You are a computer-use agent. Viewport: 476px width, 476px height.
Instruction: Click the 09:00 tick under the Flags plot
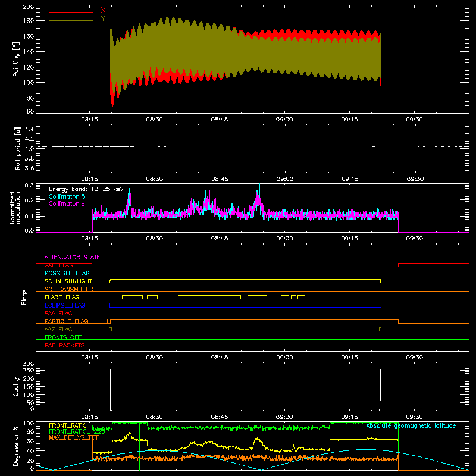[x=284, y=358]
